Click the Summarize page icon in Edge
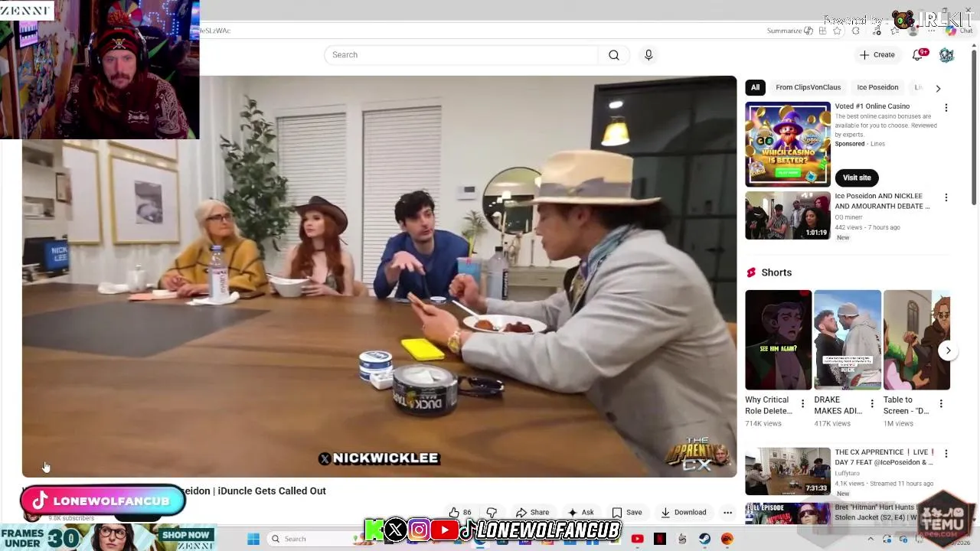980x551 pixels. (x=808, y=31)
